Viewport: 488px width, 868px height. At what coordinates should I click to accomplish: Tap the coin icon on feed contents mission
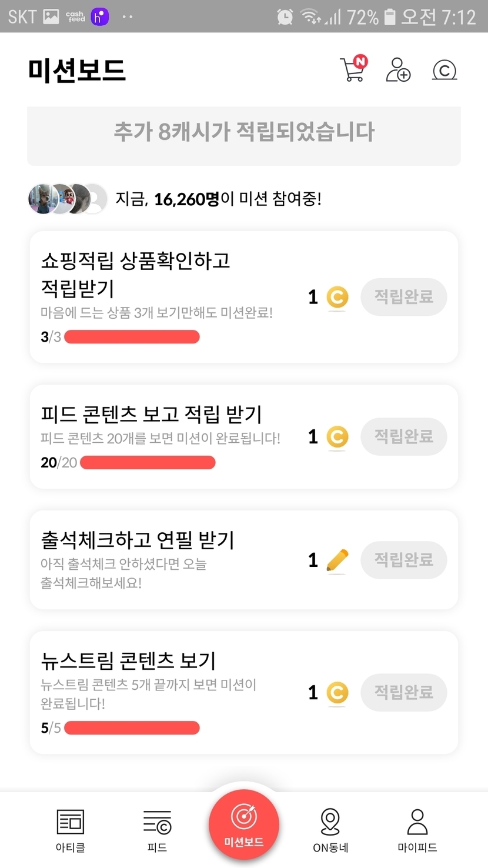click(337, 437)
